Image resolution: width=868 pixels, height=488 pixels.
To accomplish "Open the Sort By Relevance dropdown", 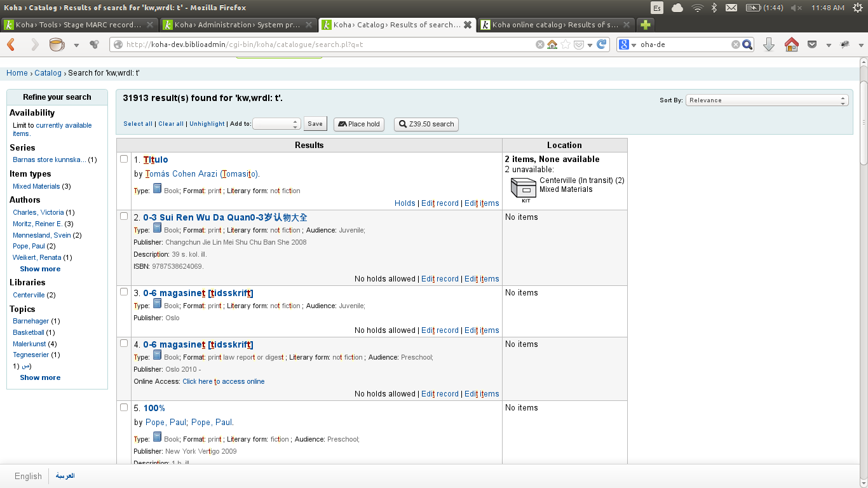I will (x=766, y=100).
